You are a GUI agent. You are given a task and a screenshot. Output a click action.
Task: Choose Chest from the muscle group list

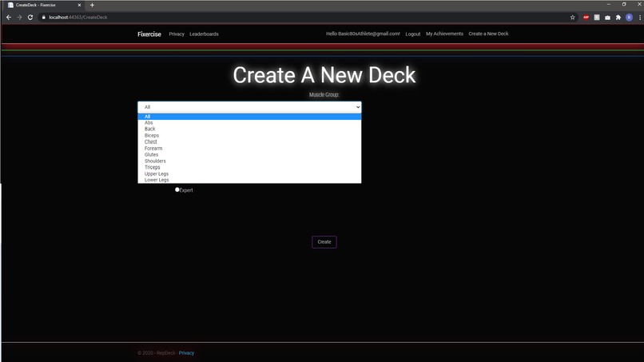249,141
